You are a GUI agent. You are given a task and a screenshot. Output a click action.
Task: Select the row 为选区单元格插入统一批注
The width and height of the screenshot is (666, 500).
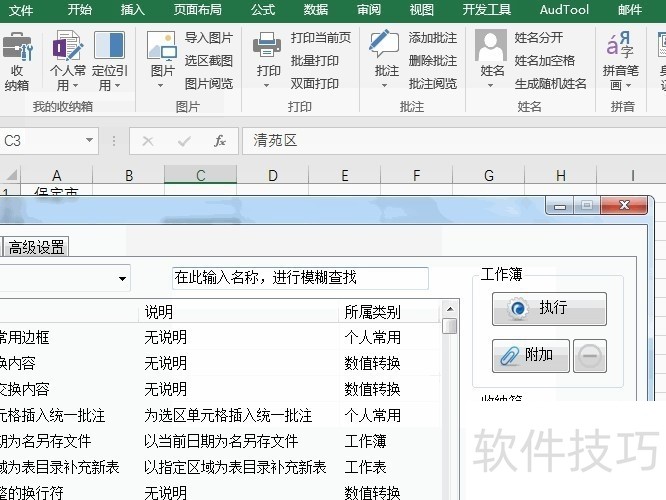[220, 415]
